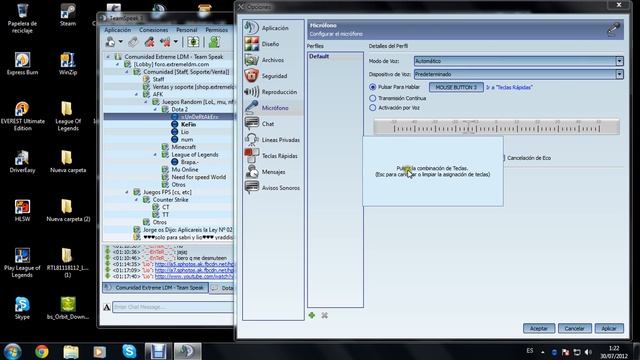The image size is (640, 360).
Task: Open the Líneas Privadas options section
Action: click(x=273, y=140)
